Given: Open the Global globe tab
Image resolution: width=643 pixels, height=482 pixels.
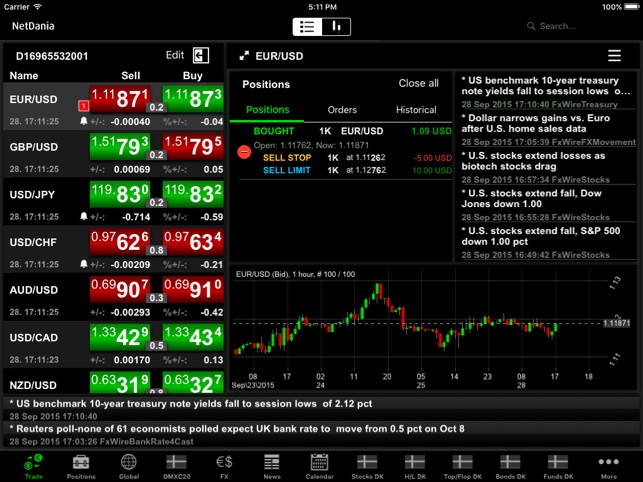Looking at the screenshot, I should pos(129,466).
